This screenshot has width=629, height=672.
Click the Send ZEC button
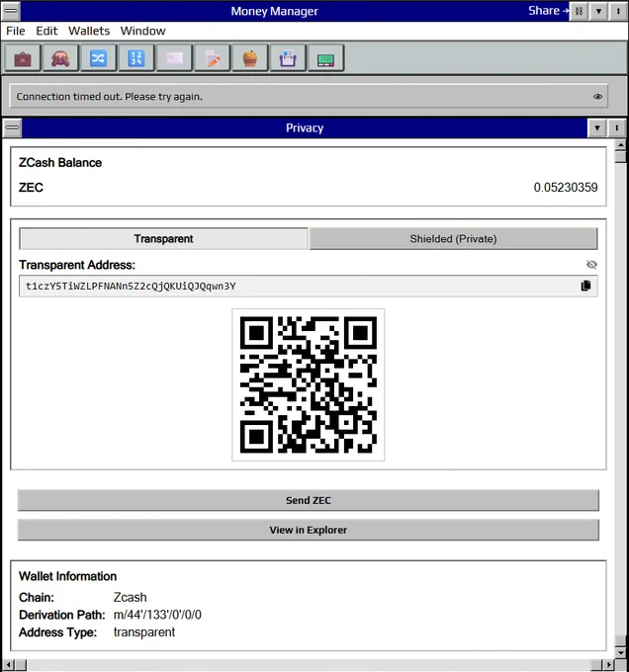[x=309, y=500]
